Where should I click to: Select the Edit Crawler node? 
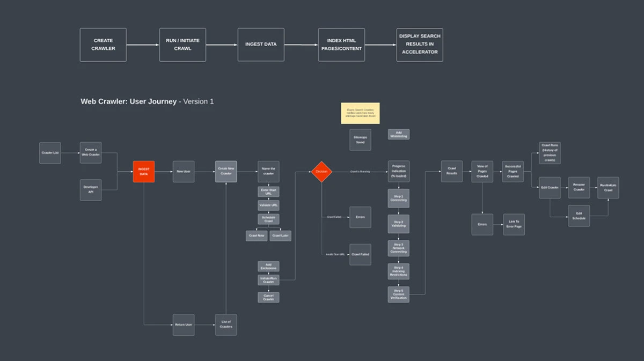pos(550,187)
